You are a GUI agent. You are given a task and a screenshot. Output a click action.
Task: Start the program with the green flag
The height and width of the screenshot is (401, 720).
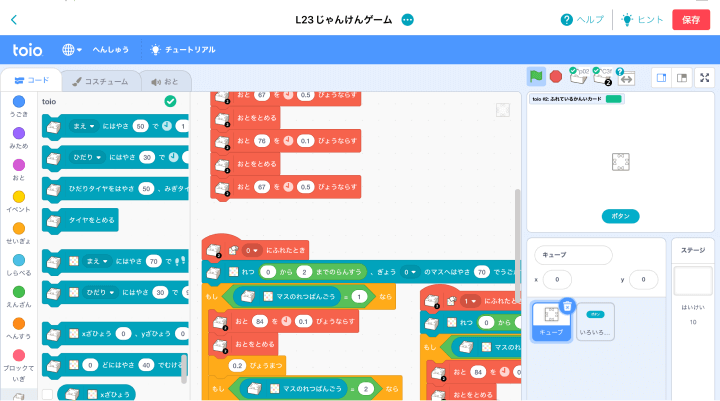coord(536,77)
